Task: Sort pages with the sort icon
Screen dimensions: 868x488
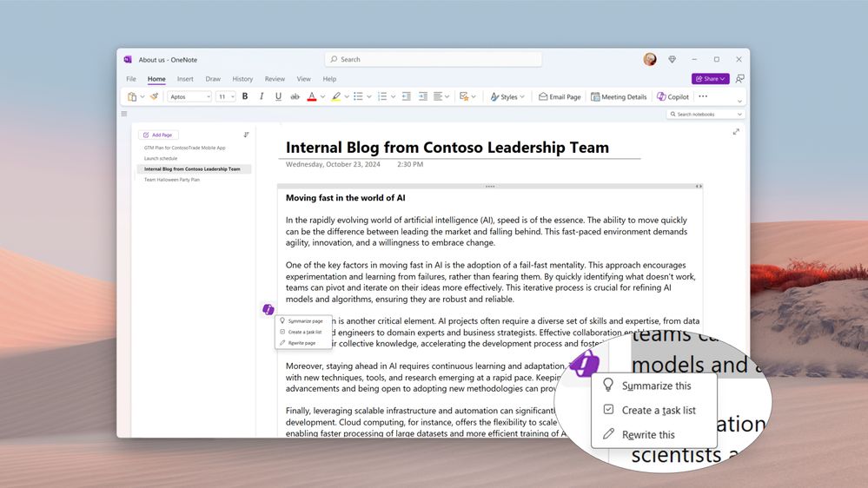Action: click(x=247, y=135)
